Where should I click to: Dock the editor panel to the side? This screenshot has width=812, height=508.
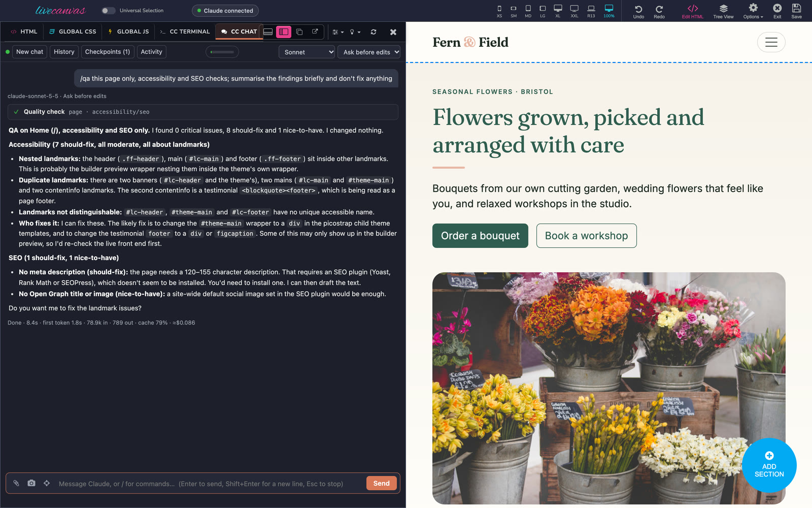[284, 31]
